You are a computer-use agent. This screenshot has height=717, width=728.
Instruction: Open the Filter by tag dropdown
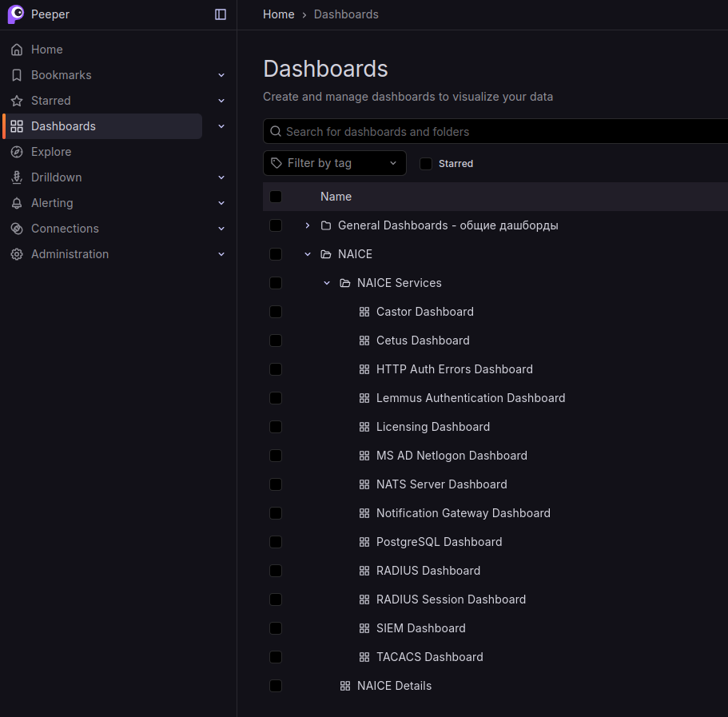[334, 163]
